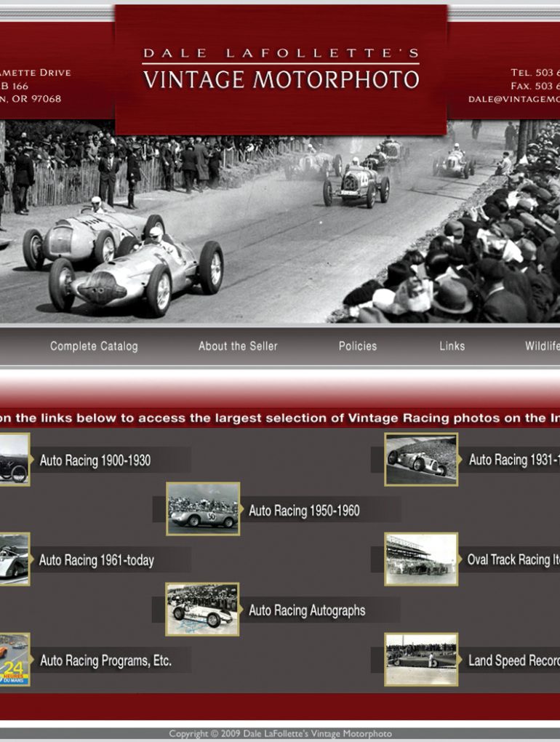Select the signed race car Autographs thumbnail
560x742 pixels.
202,610
